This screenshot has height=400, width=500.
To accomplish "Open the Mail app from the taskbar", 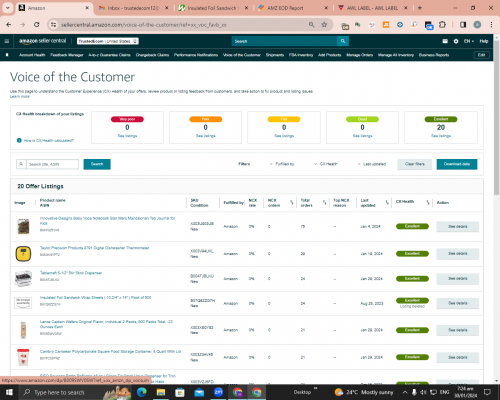I will [x=199, y=392].
